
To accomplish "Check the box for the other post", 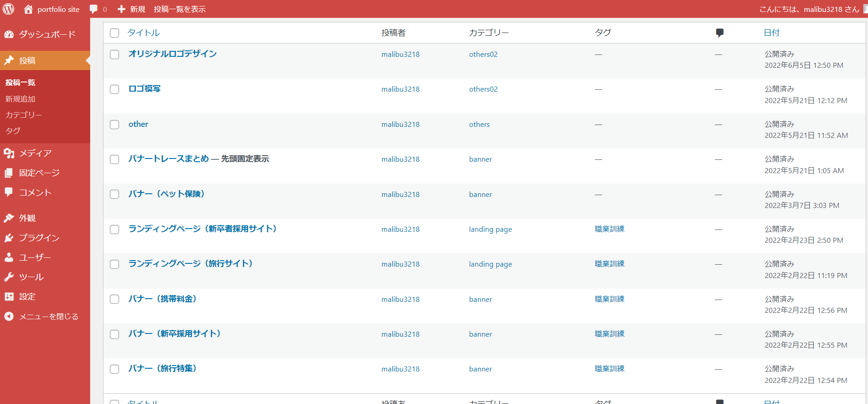I will tap(114, 125).
